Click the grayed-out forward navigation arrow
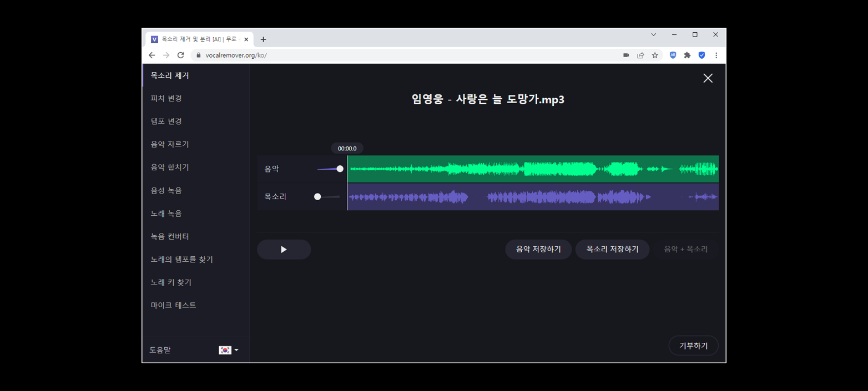This screenshot has width=868, height=391. coord(166,55)
